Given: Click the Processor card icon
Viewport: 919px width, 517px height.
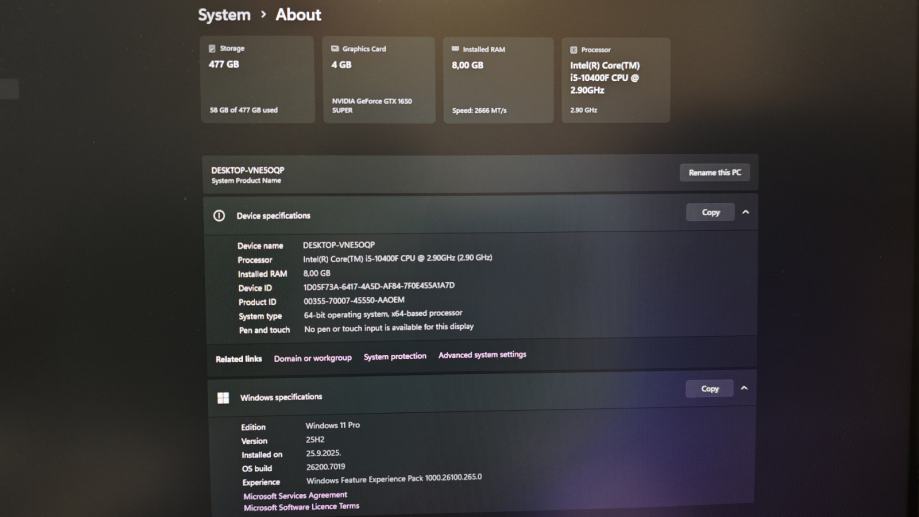Looking at the screenshot, I should [x=574, y=50].
